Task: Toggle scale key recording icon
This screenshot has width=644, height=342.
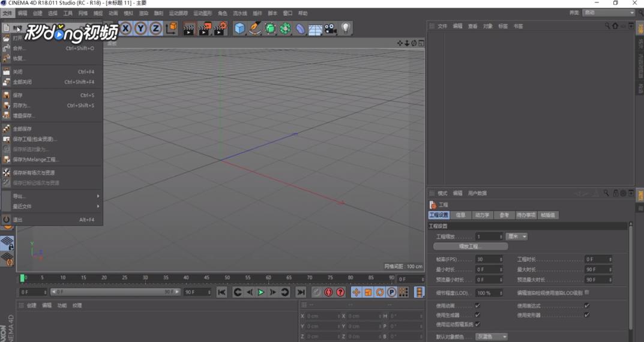Action: [368, 292]
